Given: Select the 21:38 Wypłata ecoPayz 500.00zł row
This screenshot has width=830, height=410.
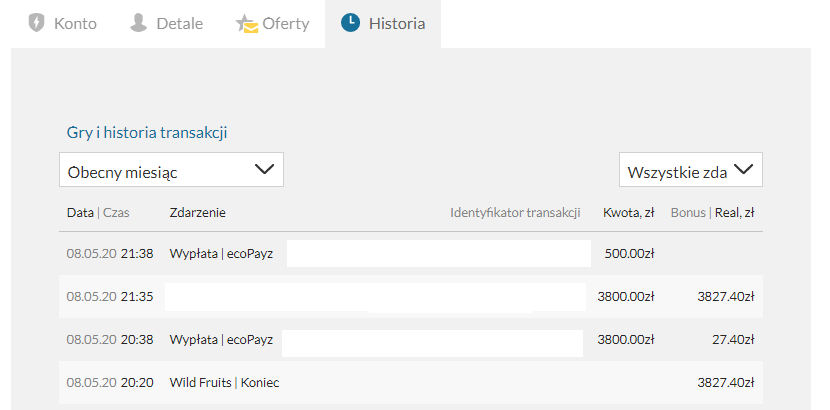Looking at the screenshot, I should coord(411,253).
